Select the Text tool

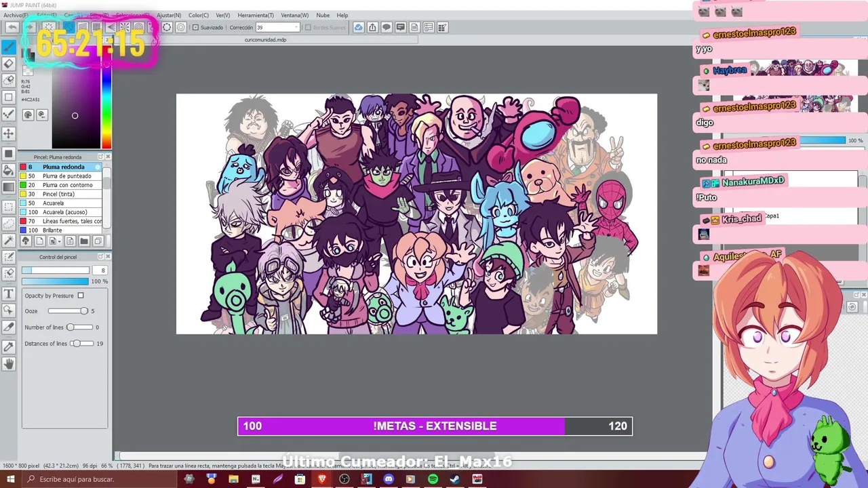tap(9, 293)
